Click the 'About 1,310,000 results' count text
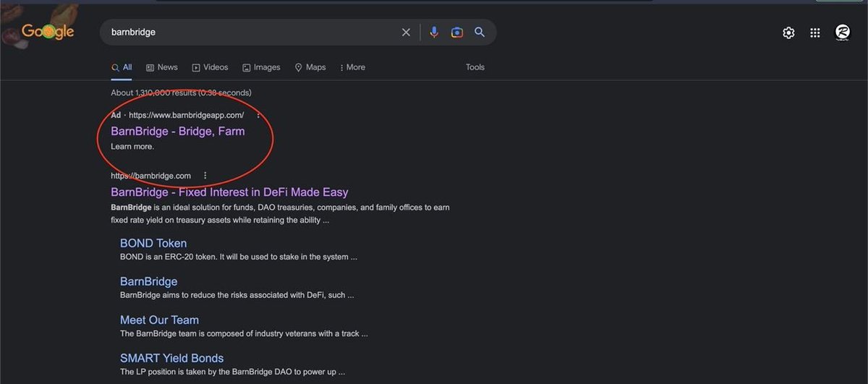The height and width of the screenshot is (384, 868). (181, 93)
